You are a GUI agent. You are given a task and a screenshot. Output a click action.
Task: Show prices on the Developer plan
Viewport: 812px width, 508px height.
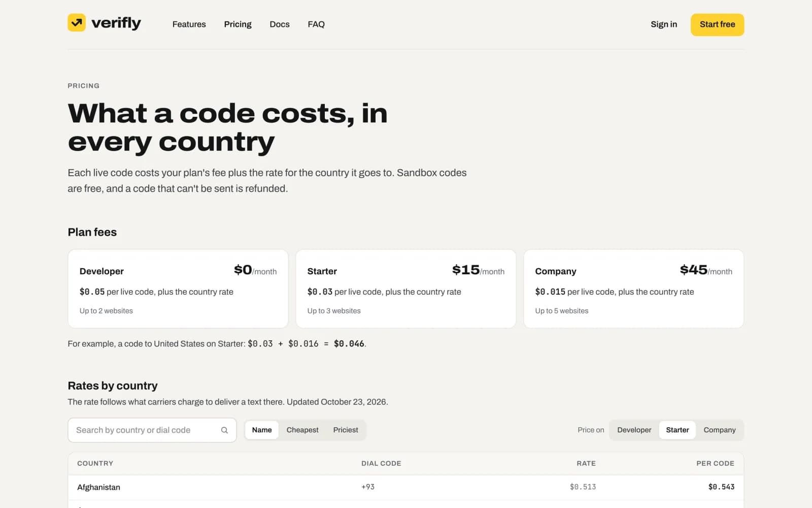pos(634,430)
